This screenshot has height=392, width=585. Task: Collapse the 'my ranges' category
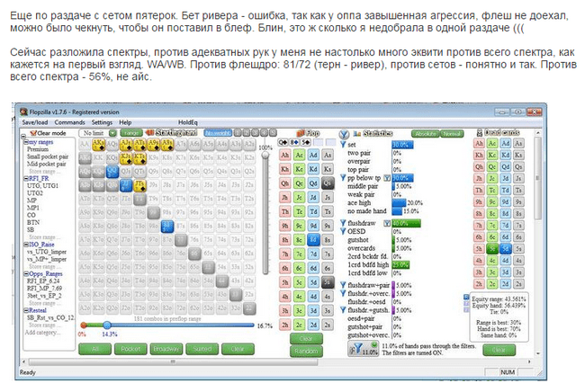[x=26, y=142]
